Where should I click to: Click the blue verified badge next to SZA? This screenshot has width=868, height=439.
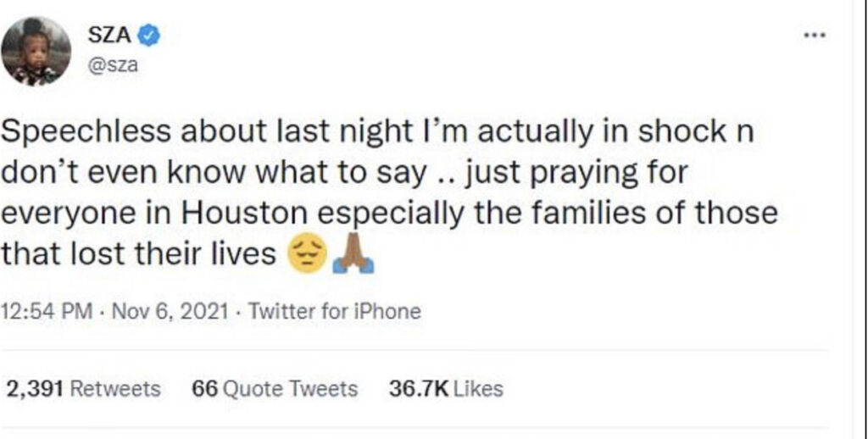149,36
